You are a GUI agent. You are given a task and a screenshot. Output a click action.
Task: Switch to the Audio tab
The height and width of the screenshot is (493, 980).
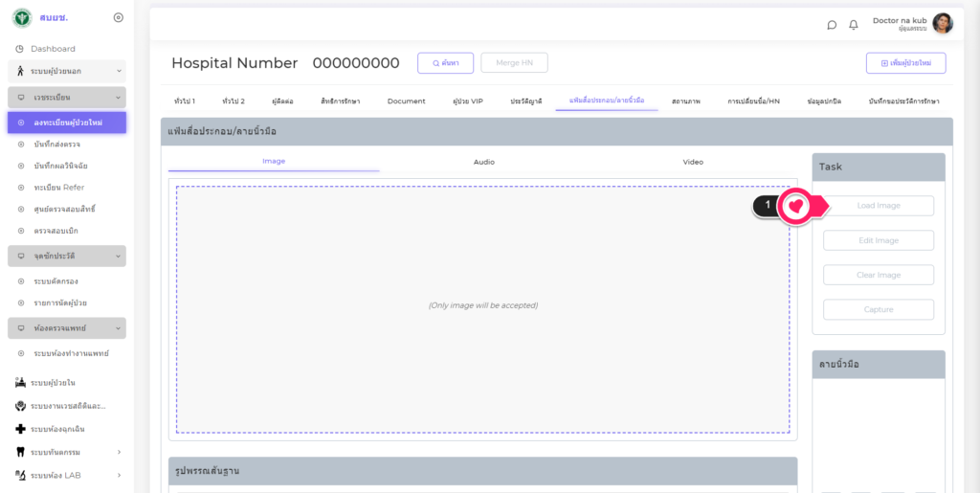click(484, 162)
